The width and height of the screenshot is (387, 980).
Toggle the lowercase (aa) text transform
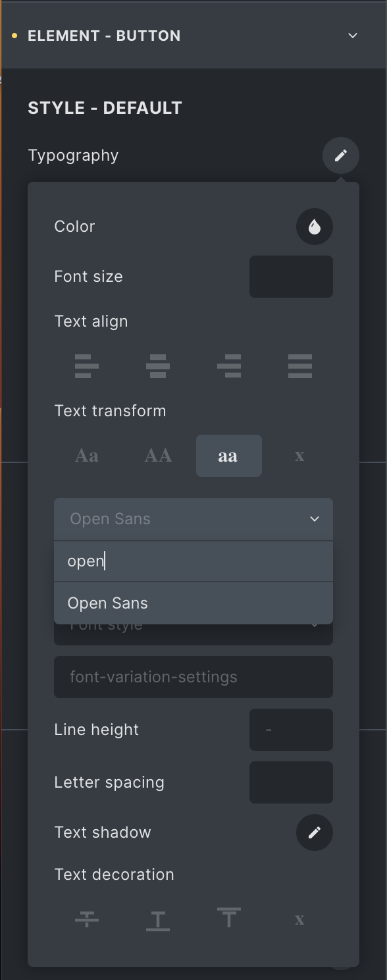pyautogui.click(x=229, y=456)
